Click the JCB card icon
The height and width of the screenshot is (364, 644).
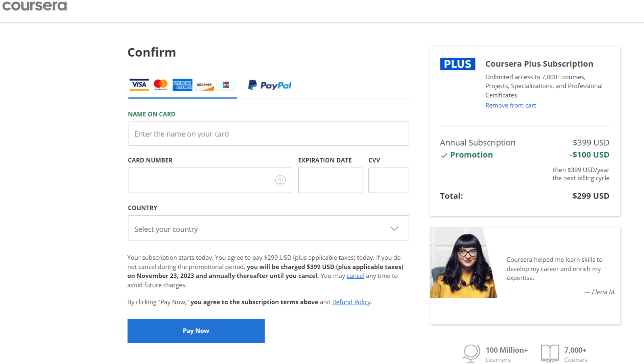pyautogui.click(x=226, y=85)
